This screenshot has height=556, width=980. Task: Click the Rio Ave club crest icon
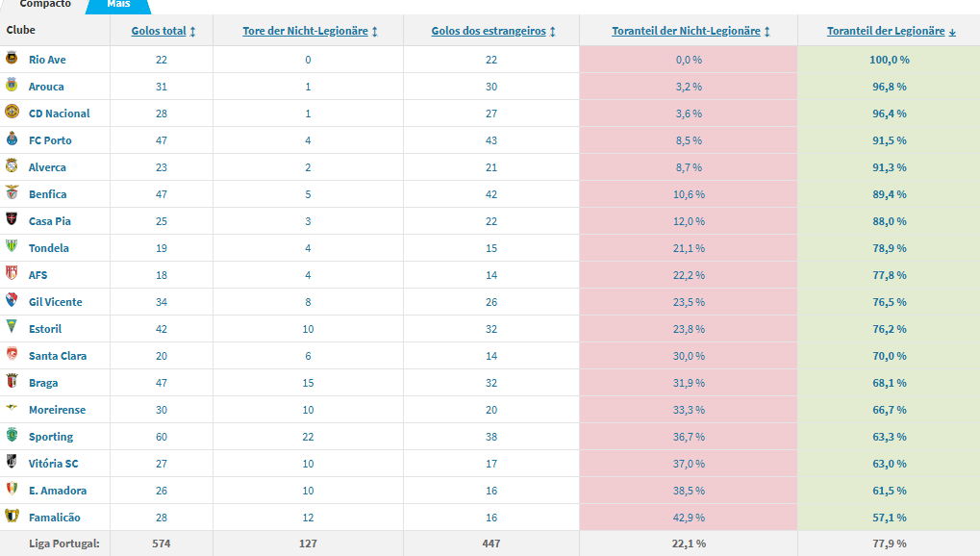pyautogui.click(x=12, y=60)
